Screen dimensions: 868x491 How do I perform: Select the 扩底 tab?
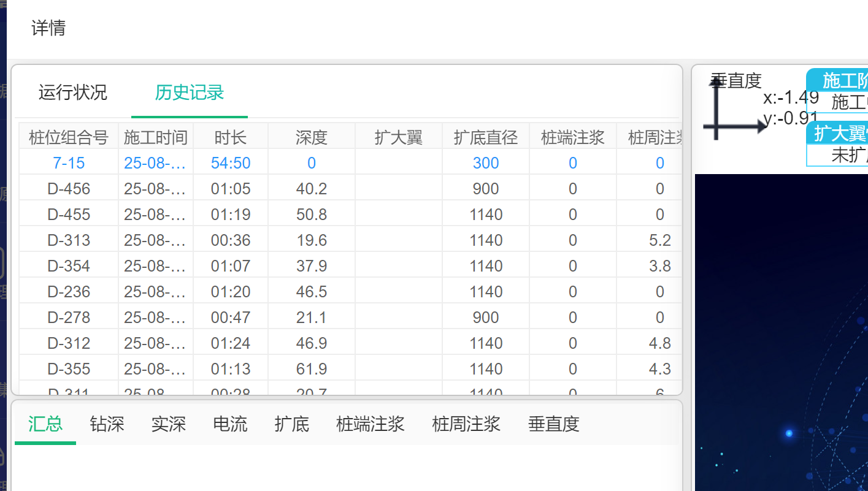(x=291, y=424)
